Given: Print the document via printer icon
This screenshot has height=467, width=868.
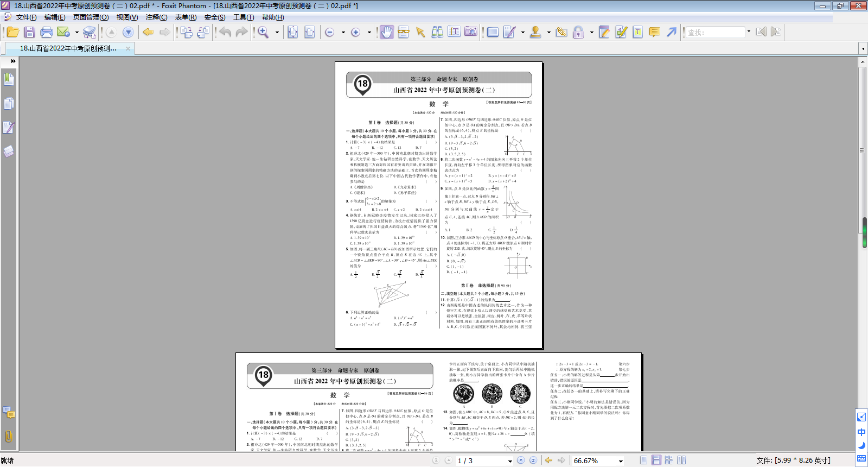Looking at the screenshot, I should click(x=47, y=33).
